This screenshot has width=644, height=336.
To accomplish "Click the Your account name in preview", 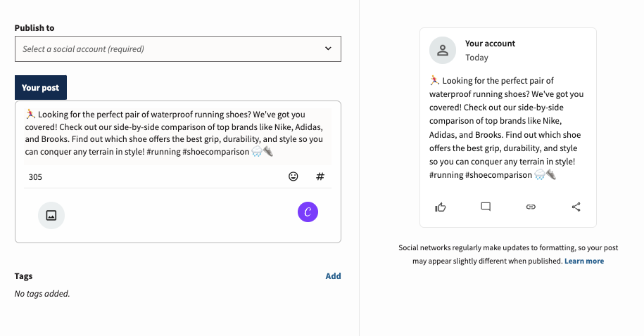I will (x=490, y=44).
